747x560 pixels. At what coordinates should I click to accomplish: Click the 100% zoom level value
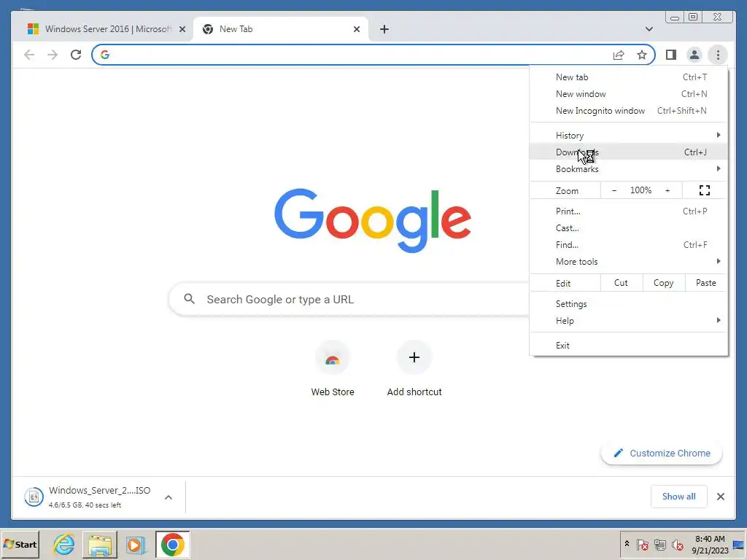[640, 190]
